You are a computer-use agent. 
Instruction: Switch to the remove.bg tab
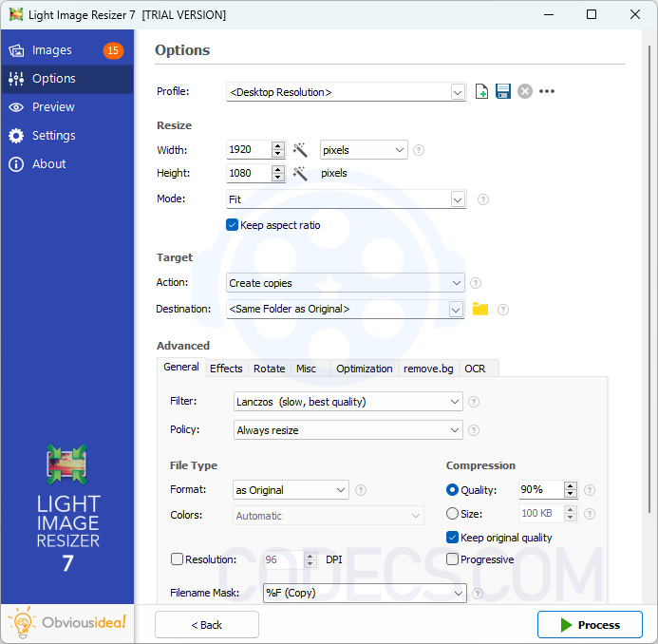428,369
